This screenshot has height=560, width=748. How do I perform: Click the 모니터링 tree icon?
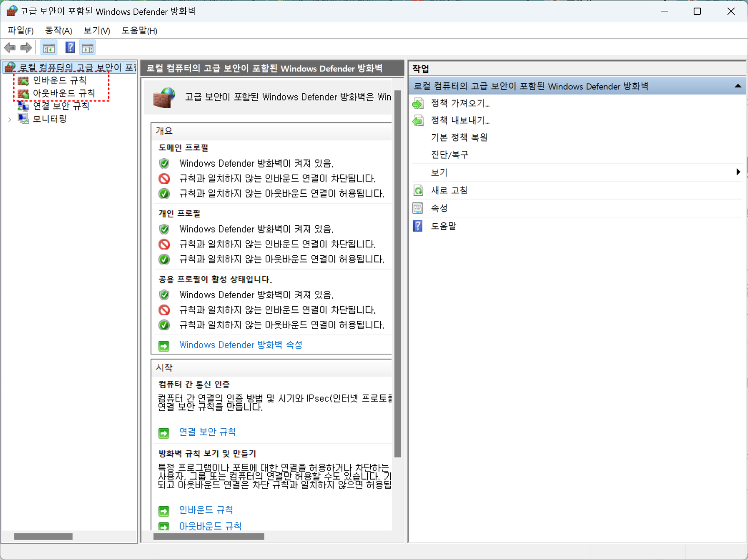[23, 119]
